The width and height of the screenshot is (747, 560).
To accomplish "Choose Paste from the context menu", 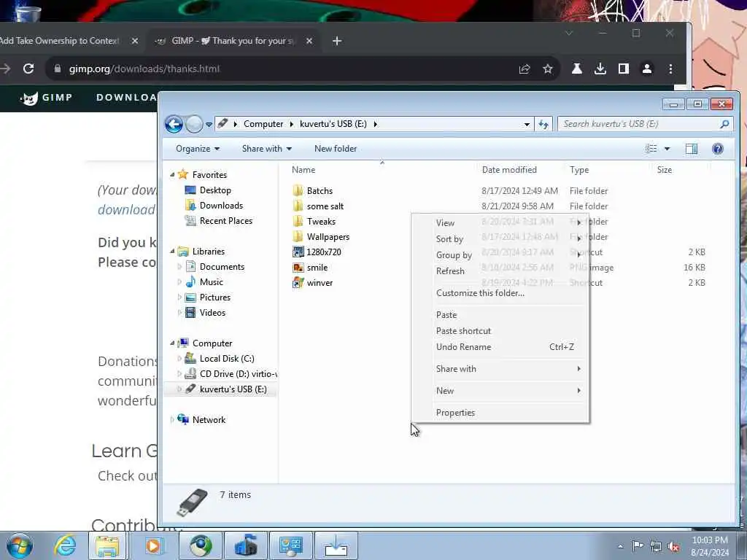I will (500, 315).
